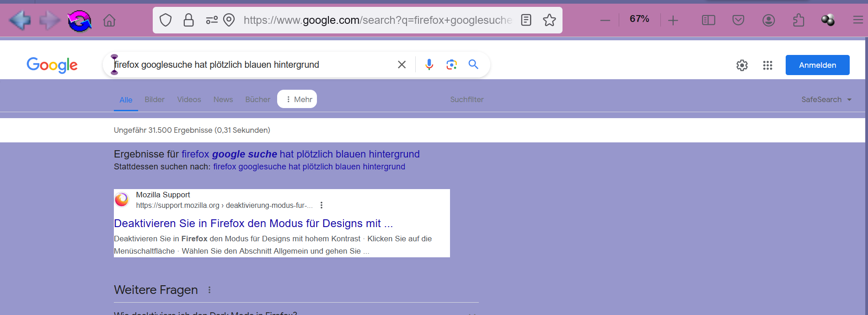The image size is (868, 315).
Task: Save page to Pocket icon
Action: 738,20
